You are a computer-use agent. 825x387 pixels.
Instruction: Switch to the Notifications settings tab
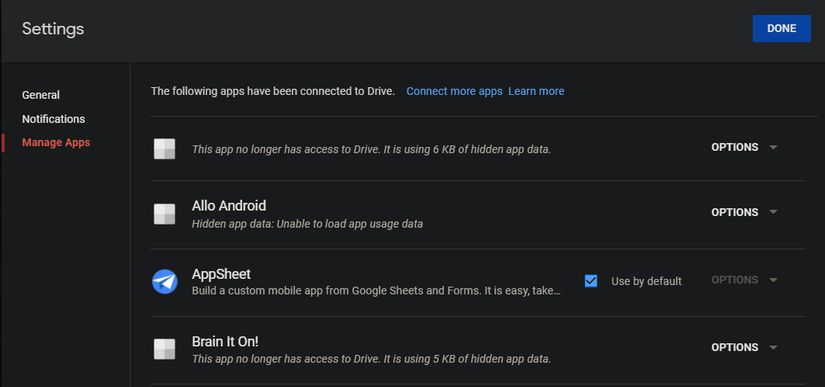tap(53, 119)
